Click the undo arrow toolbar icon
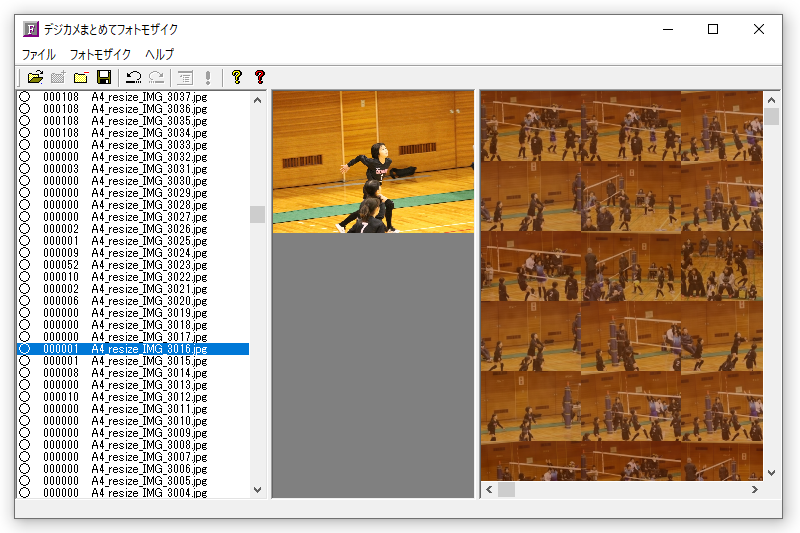Image resolution: width=800 pixels, height=533 pixels. (x=134, y=78)
